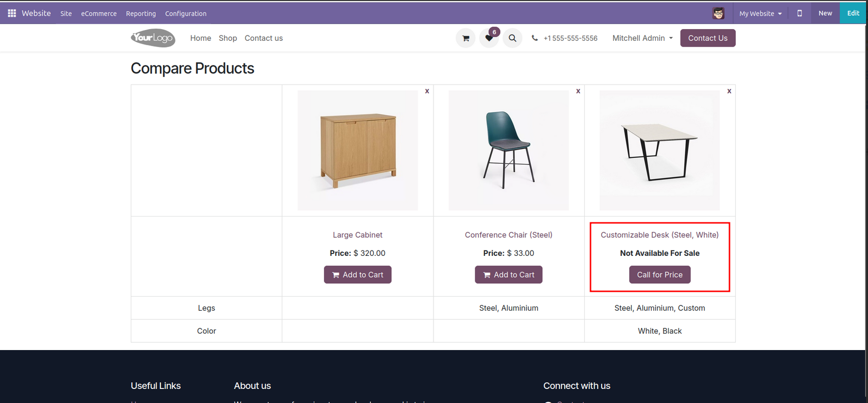Image resolution: width=868 pixels, height=403 pixels.
Task: Open the eCommerce menu
Action: [x=99, y=14]
